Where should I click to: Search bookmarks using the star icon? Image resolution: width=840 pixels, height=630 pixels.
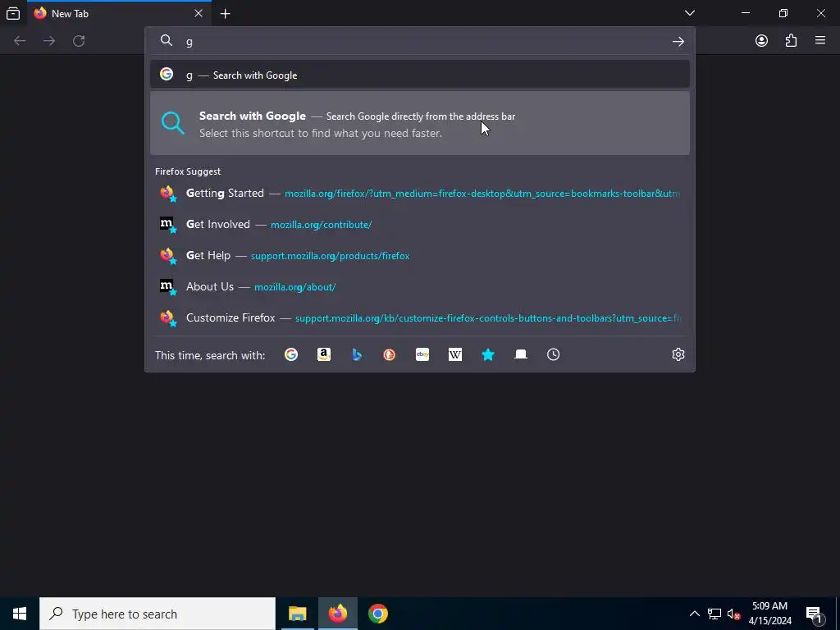488,354
